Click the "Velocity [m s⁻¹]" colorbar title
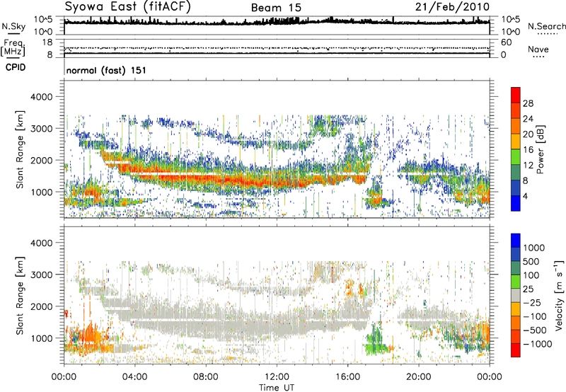 [559, 295]
